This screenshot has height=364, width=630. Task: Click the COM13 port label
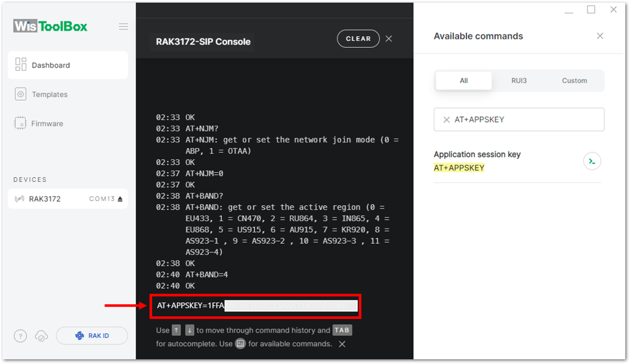pyautogui.click(x=102, y=199)
